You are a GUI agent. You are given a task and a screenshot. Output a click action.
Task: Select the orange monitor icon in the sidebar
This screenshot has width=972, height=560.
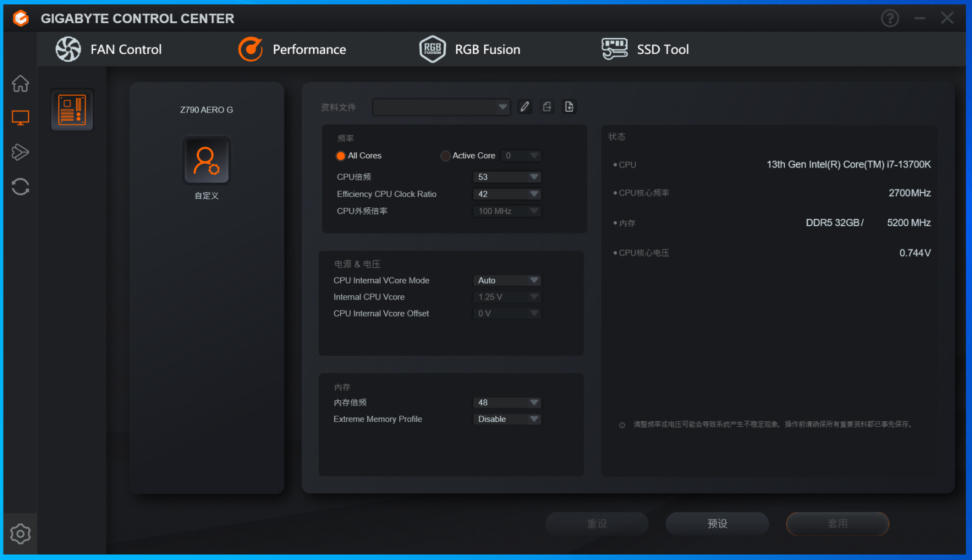click(20, 117)
